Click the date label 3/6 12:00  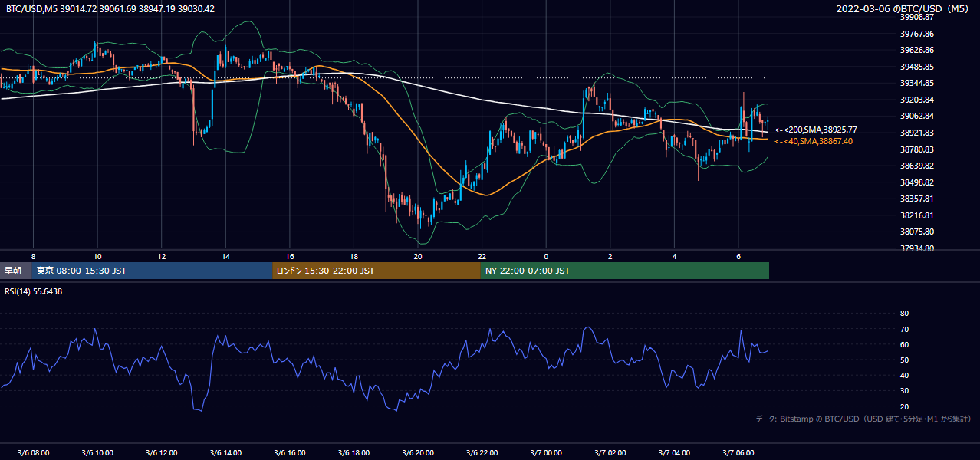click(161, 453)
